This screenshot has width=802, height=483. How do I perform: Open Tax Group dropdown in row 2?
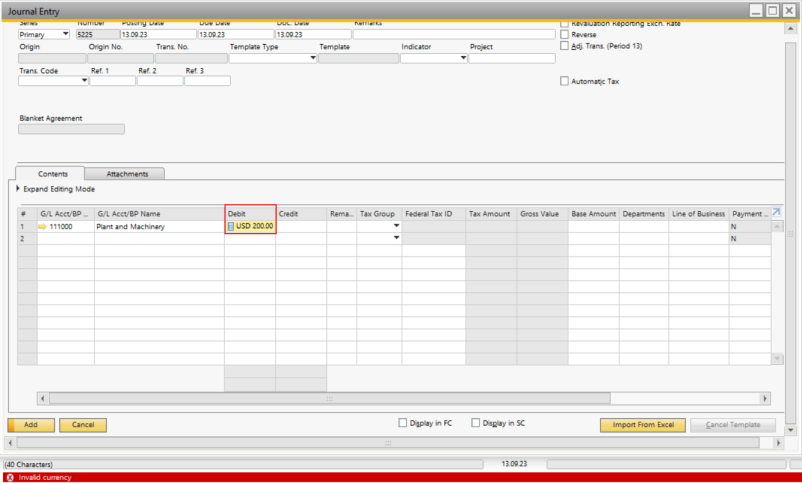pyautogui.click(x=396, y=238)
